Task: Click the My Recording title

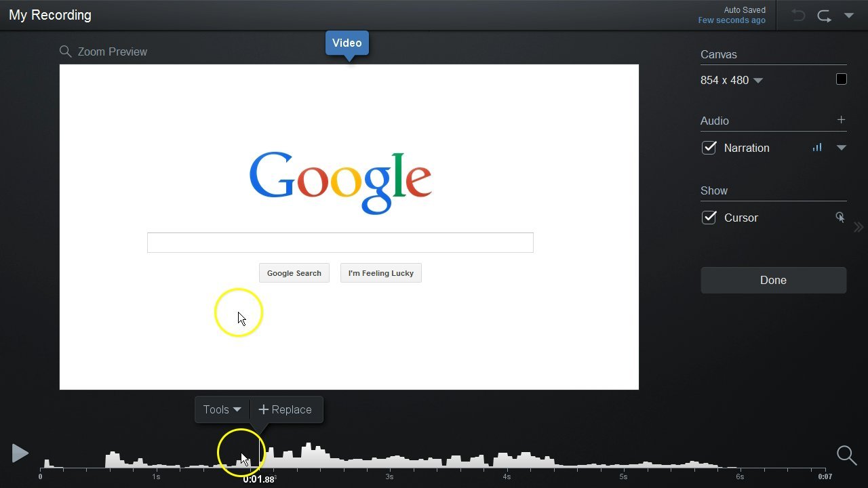Action: tap(50, 15)
